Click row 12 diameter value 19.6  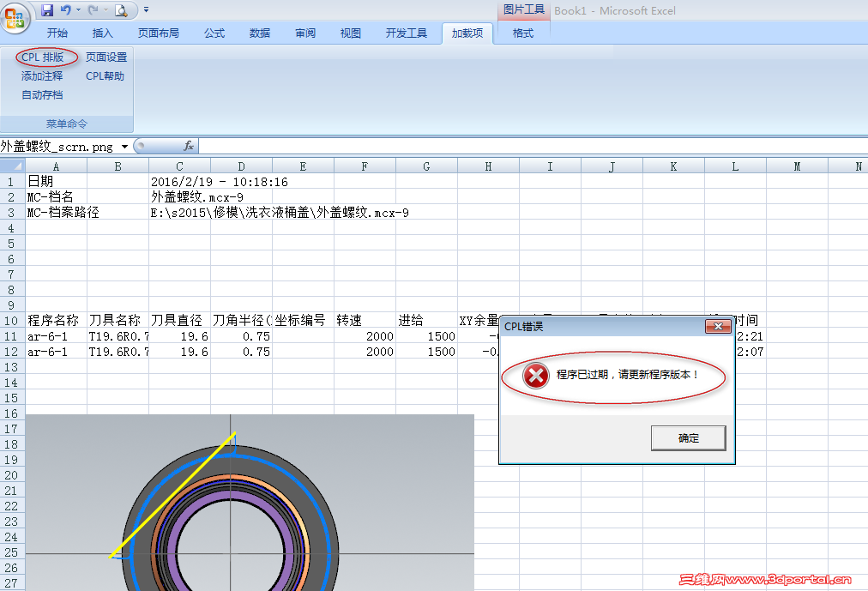(179, 352)
